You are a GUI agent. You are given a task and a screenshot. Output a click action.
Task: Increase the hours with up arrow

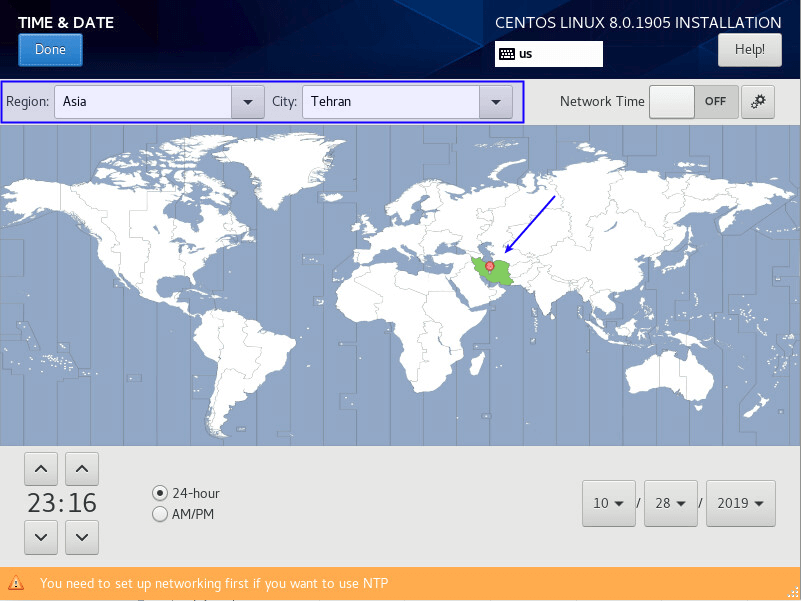click(41, 469)
